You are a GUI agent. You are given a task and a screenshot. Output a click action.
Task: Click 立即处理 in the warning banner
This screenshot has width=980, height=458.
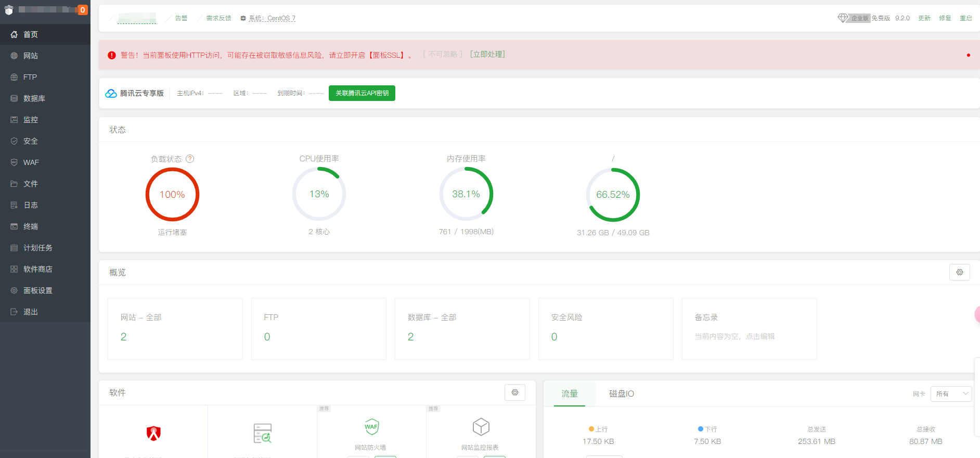tap(487, 54)
